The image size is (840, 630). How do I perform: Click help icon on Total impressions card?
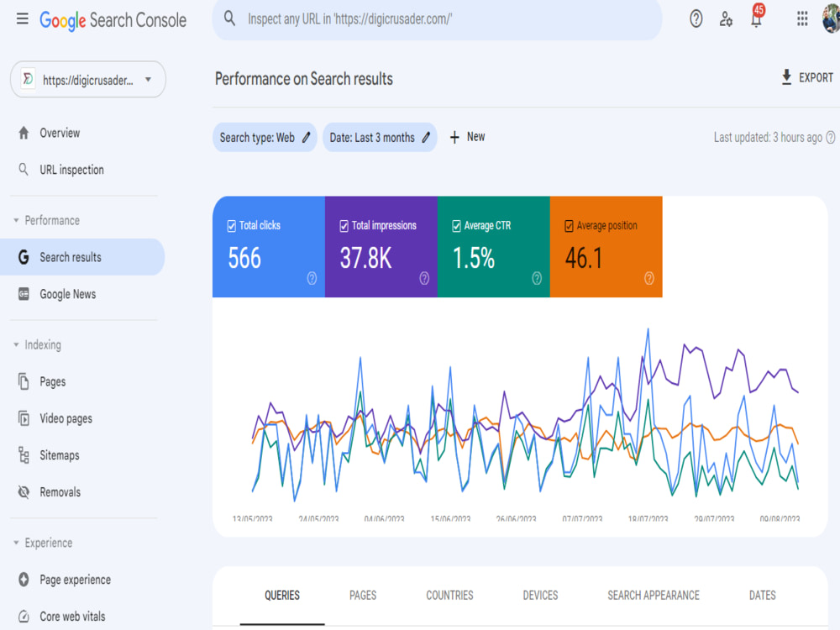click(x=424, y=278)
